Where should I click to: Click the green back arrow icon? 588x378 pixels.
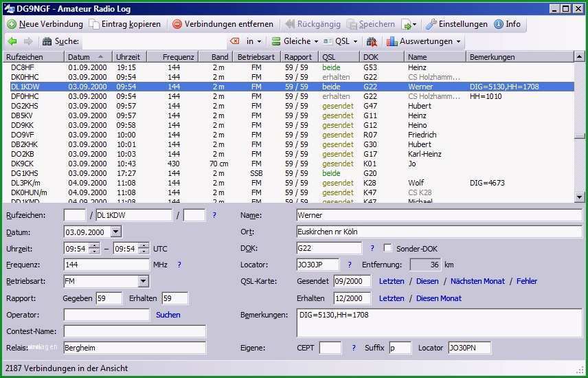(x=12, y=41)
